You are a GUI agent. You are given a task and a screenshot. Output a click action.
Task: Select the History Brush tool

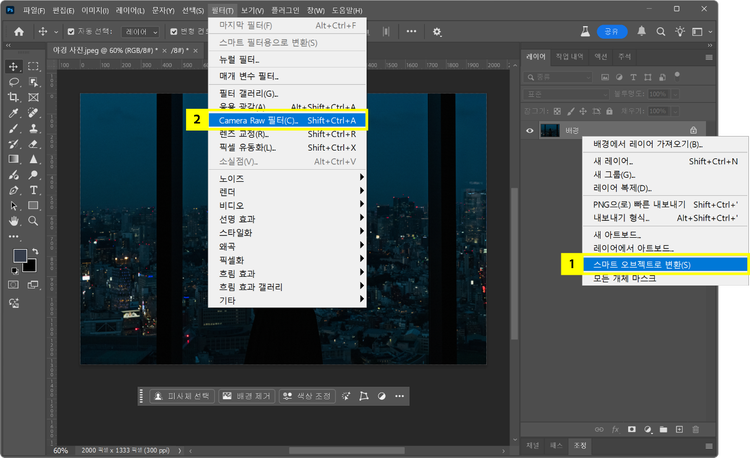(13, 143)
